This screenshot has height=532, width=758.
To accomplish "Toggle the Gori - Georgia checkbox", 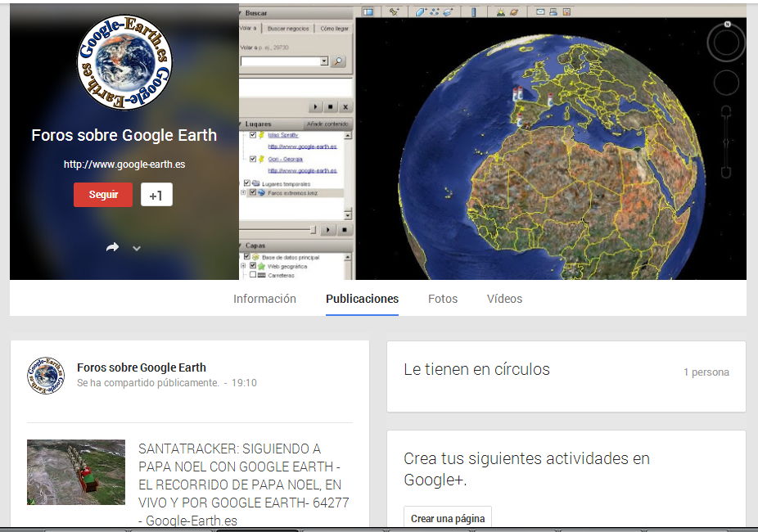I will pyautogui.click(x=253, y=159).
